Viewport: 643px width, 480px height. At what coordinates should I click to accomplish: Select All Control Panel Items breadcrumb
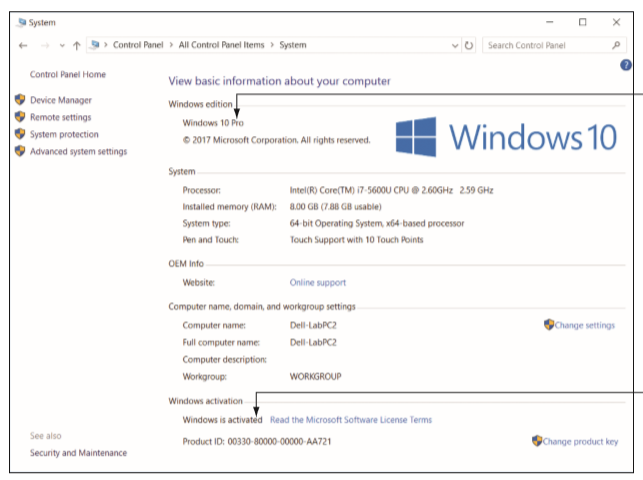pyautogui.click(x=221, y=45)
